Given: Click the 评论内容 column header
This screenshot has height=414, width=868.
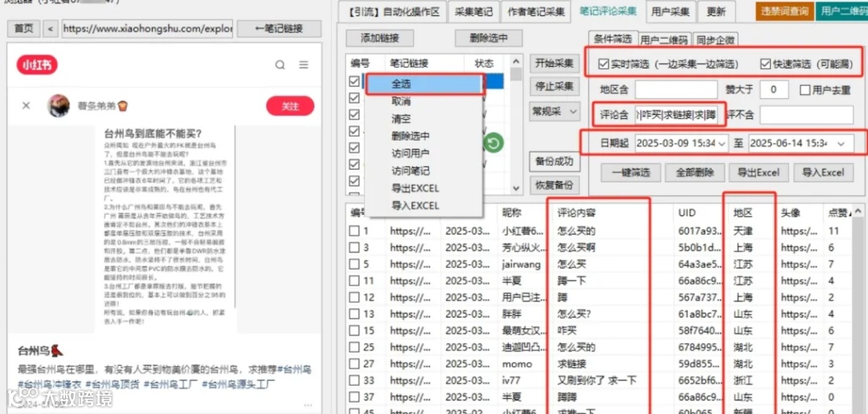Looking at the screenshot, I should [x=576, y=212].
